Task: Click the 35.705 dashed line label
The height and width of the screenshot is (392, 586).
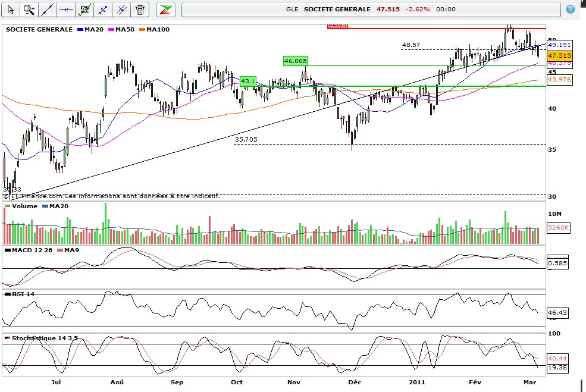Action: [x=246, y=139]
